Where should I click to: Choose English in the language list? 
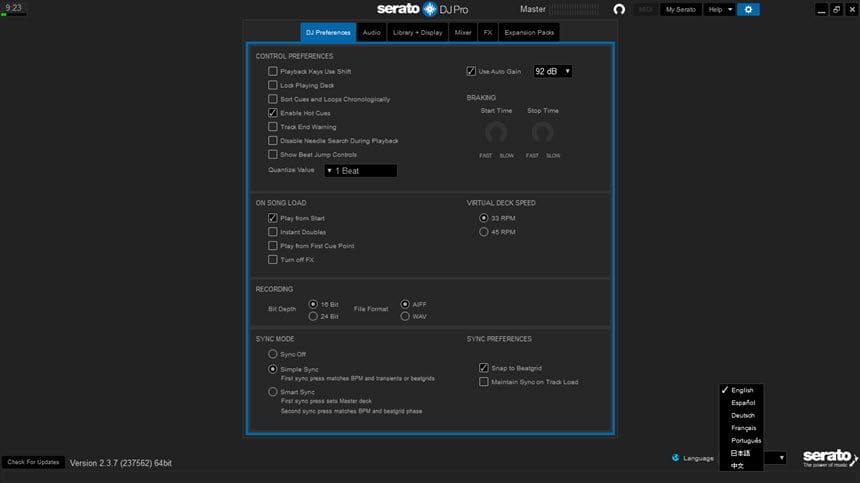click(x=742, y=390)
